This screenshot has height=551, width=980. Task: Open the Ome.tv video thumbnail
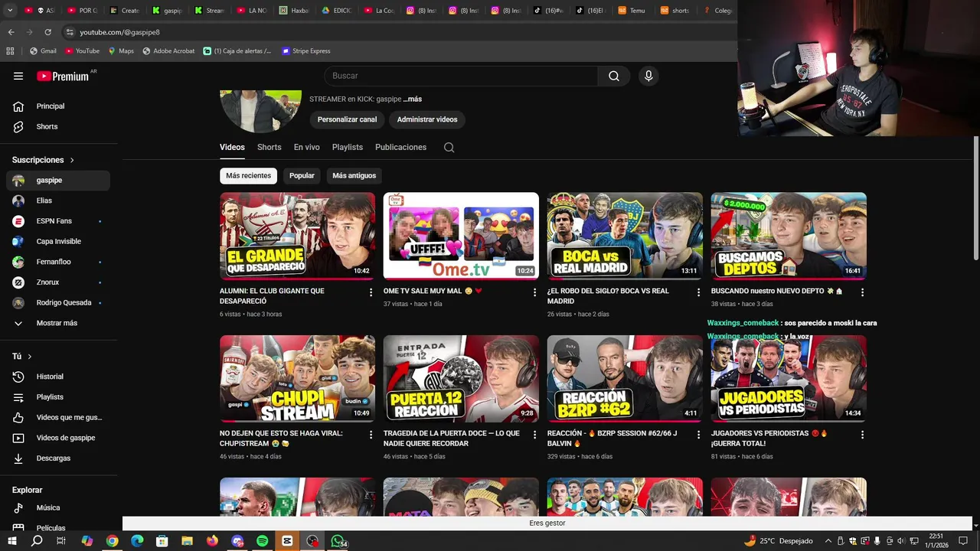[461, 236]
